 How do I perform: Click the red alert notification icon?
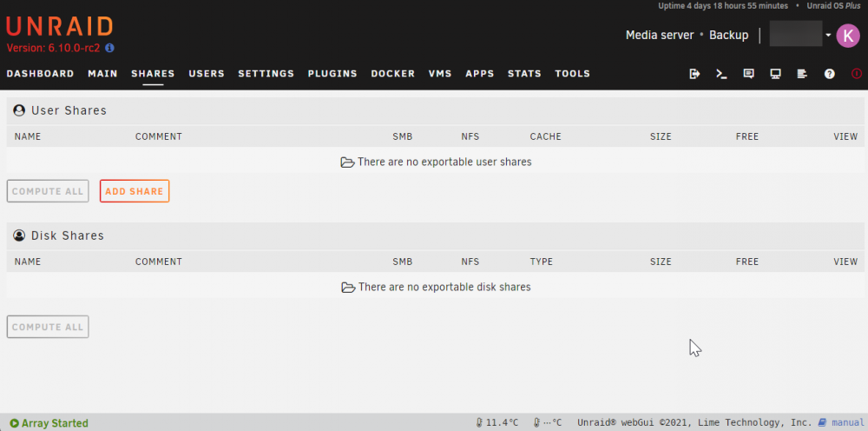857,74
